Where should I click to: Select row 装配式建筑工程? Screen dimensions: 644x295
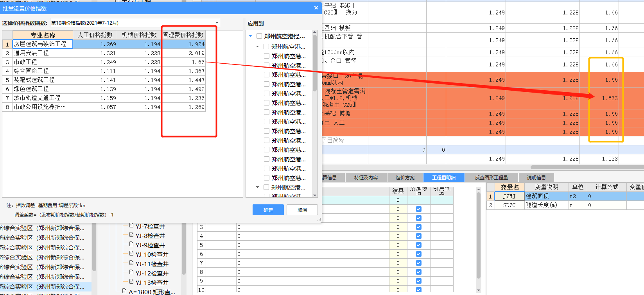104,80
